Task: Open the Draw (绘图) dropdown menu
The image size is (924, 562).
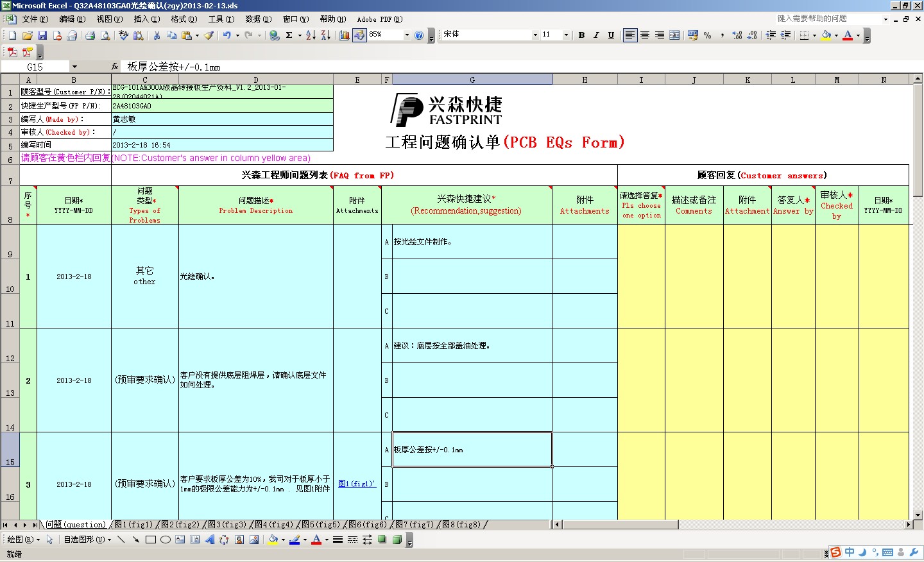Action: 23,540
